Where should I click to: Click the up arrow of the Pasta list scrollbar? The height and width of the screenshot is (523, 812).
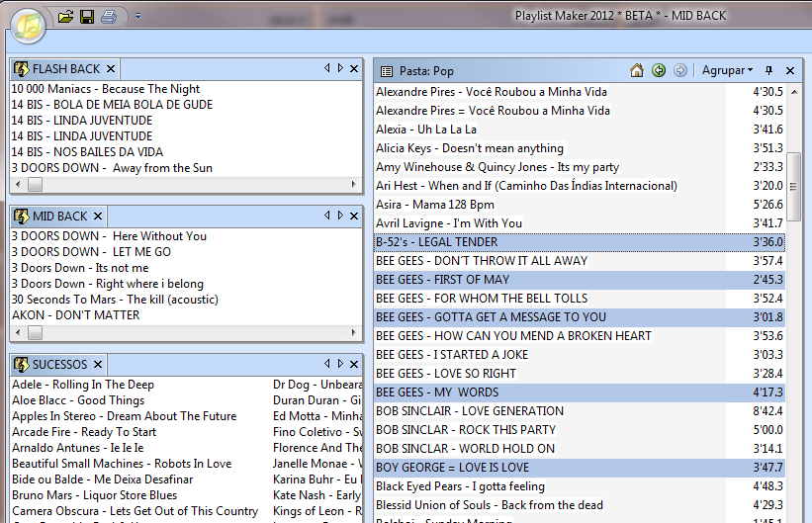[794, 92]
